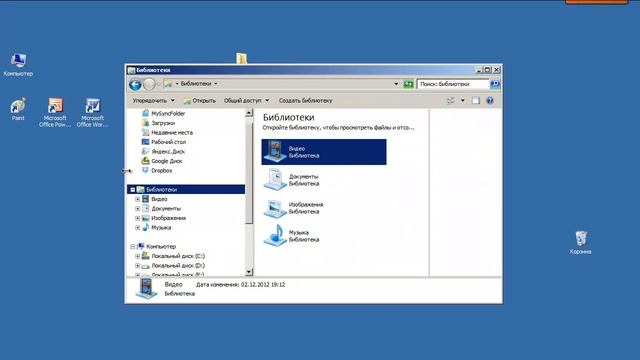
Task: Open the Корзина recycle bin icon
Action: point(580,242)
